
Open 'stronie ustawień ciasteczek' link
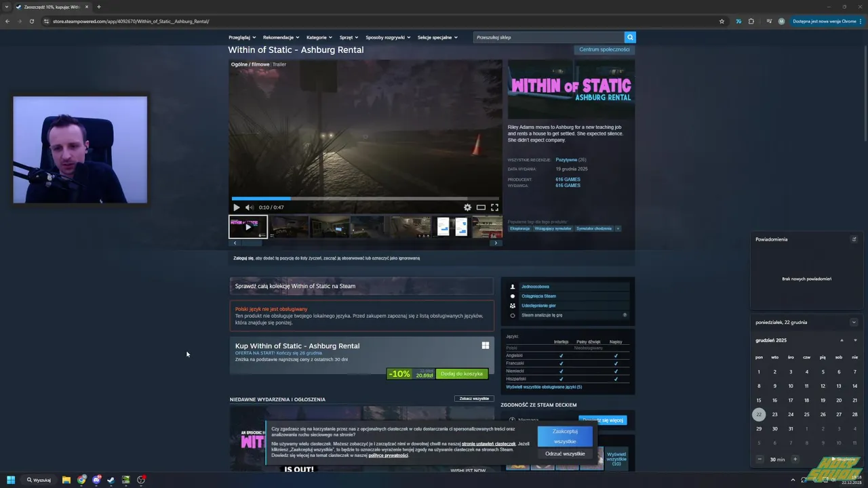(488, 444)
